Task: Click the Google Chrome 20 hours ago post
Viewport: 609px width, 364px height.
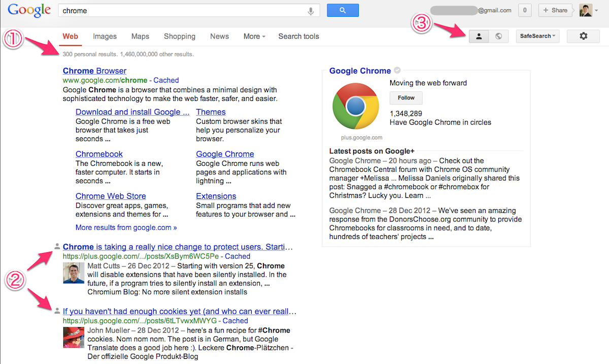Action: (425, 178)
